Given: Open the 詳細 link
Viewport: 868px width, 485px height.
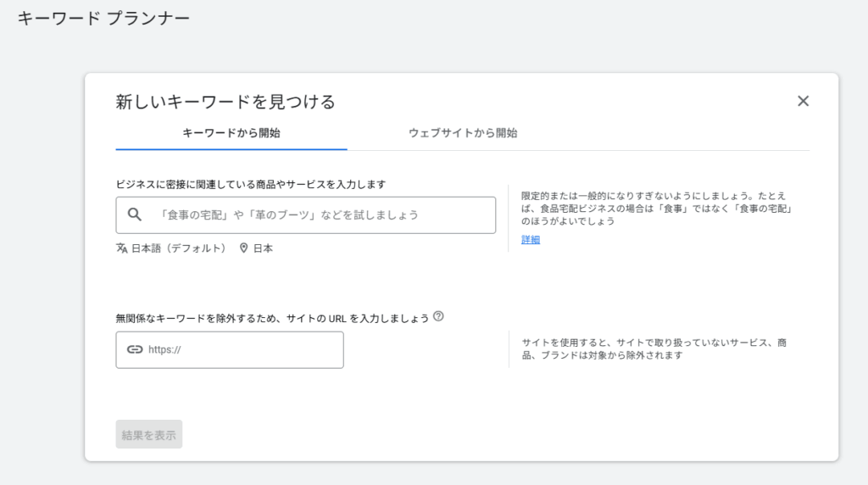Looking at the screenshot, I should click(x=531, y=239).
